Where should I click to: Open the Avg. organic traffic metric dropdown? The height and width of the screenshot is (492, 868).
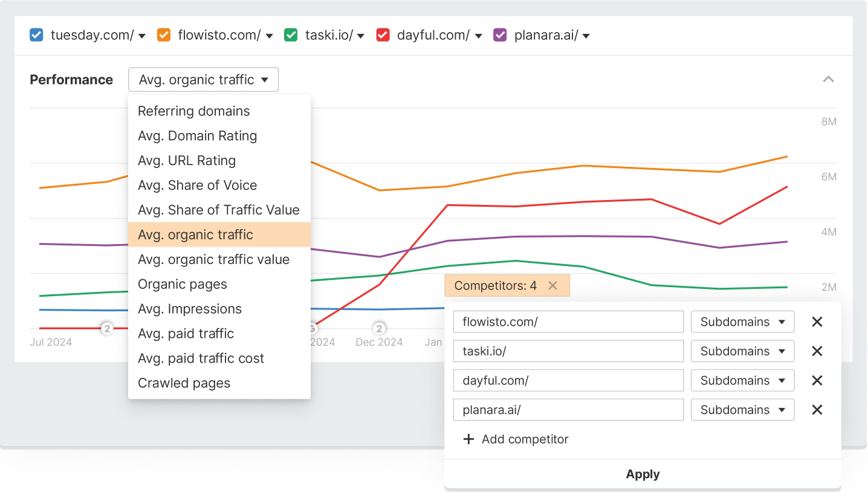[203, 80]
